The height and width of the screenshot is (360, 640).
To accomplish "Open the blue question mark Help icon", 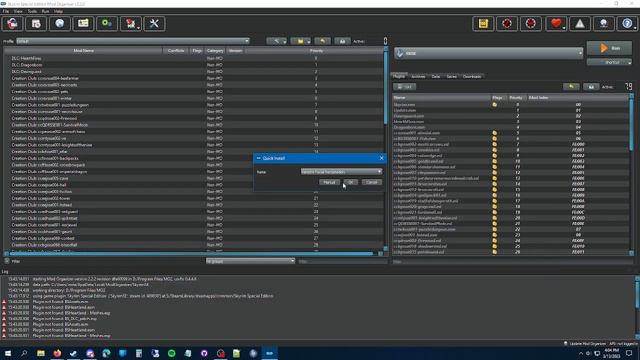I will pyautogui.click(x=627, y=24).
